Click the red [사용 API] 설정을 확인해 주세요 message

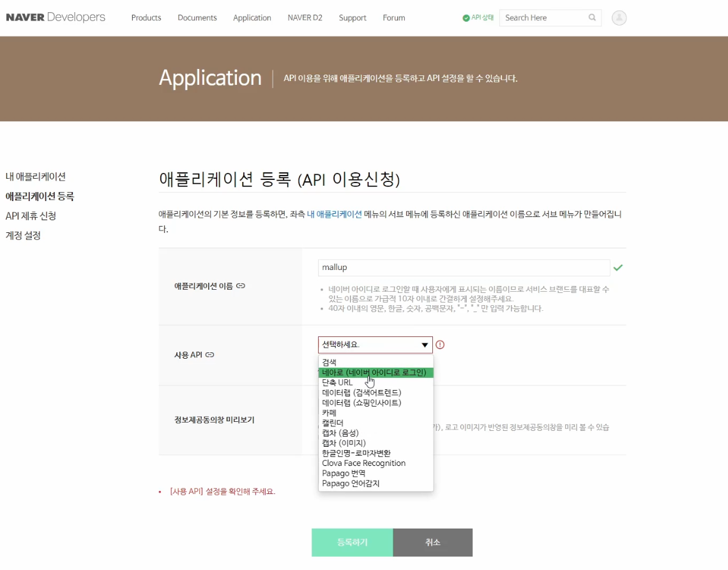222,491
